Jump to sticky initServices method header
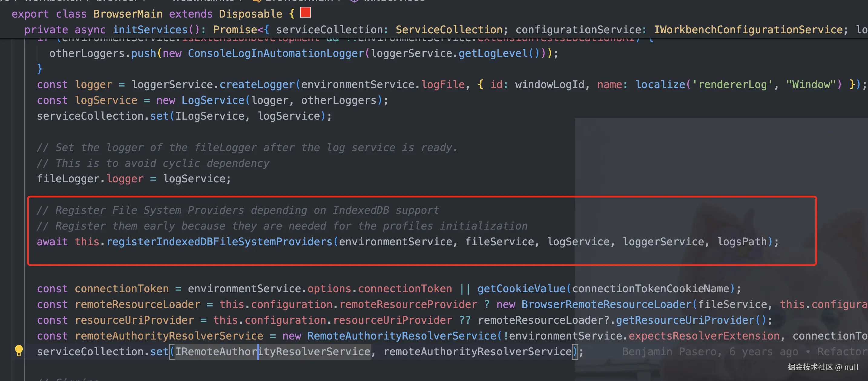Image resolution: width=868 pixels, height=381 pixels. (150, 30)
